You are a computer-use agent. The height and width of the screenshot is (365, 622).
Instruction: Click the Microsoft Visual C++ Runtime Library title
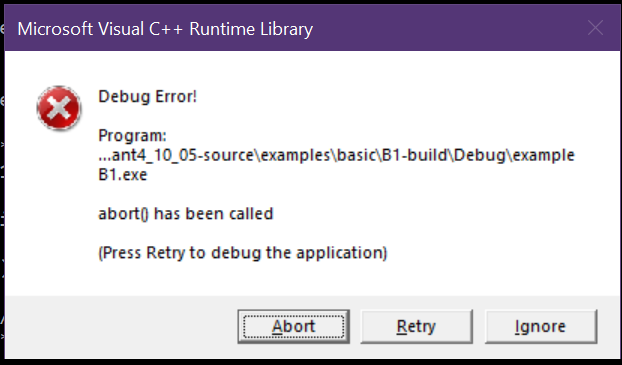pos(165,29)
